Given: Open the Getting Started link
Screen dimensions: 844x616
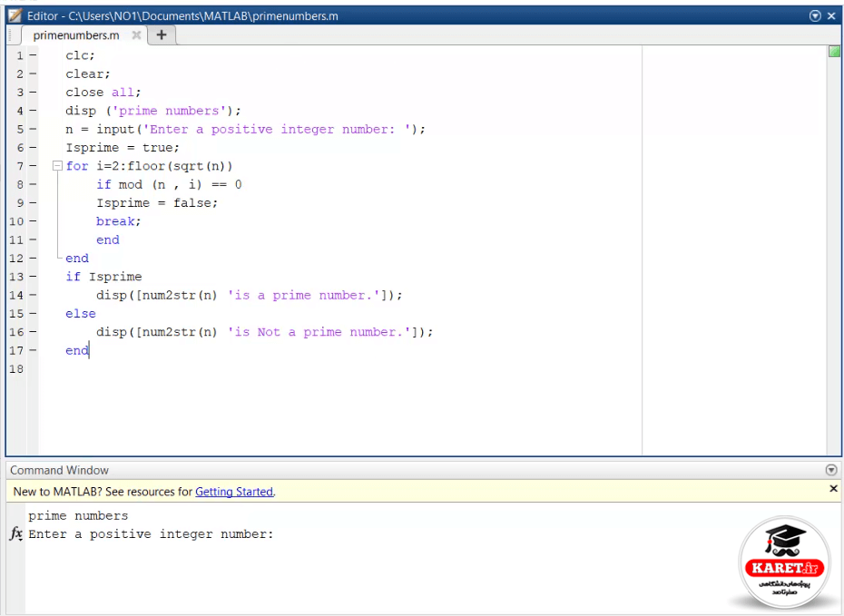Looking at the screenshot, I should pos(234,492).
